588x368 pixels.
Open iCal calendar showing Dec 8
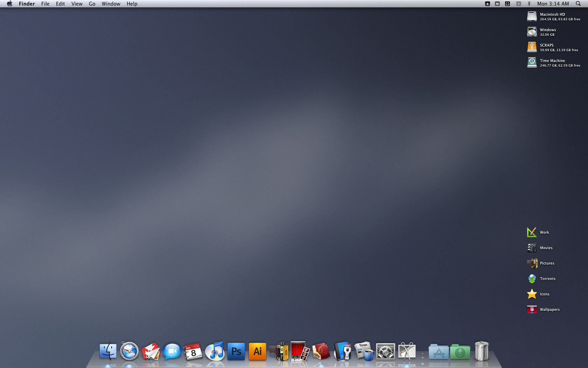pos(193,351)
